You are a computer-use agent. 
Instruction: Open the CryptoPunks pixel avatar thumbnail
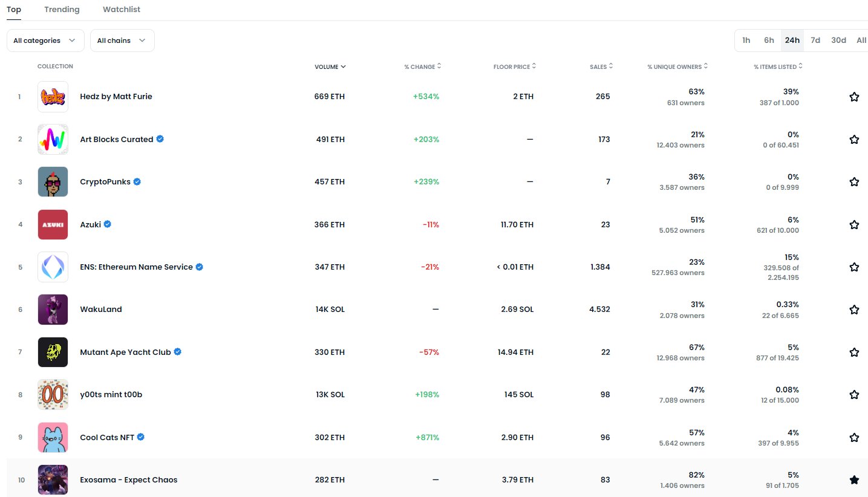53,182
